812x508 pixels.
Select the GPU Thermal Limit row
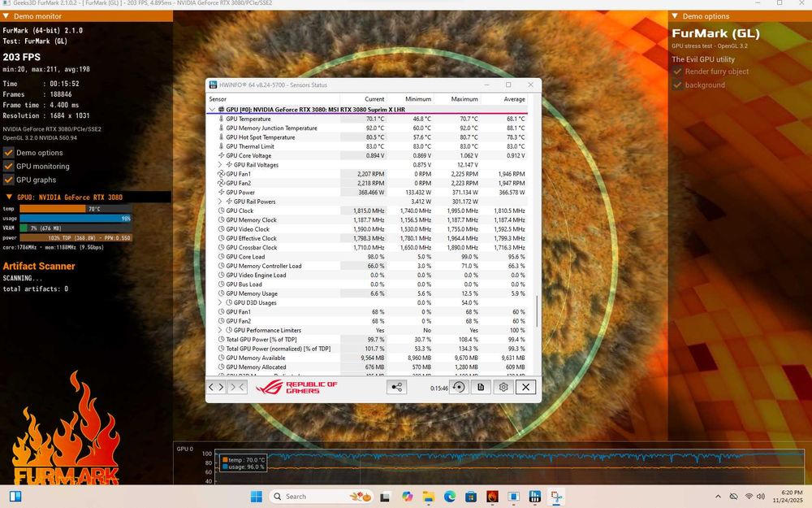pyautogui.click(x=367, y=146)
